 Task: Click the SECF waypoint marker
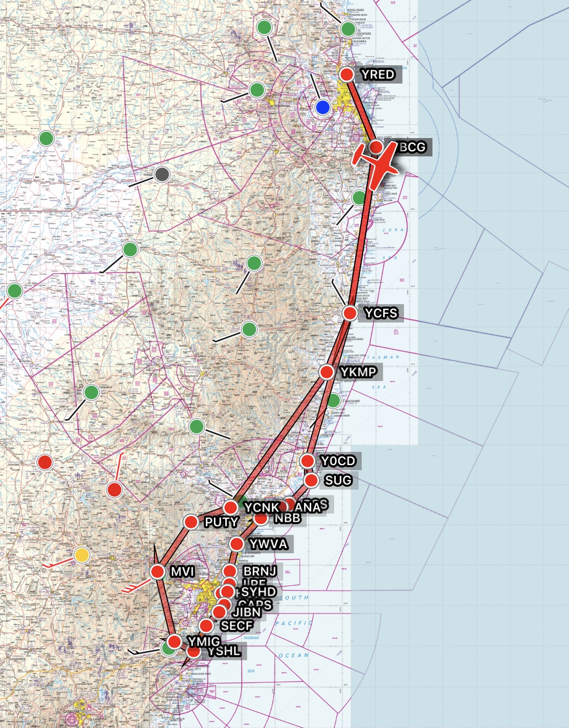click(206, 625)
